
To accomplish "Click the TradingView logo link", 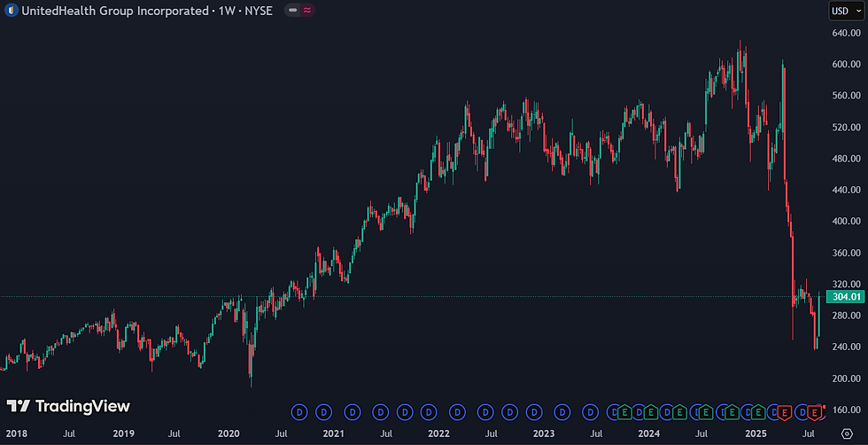I will coord(68,406).
